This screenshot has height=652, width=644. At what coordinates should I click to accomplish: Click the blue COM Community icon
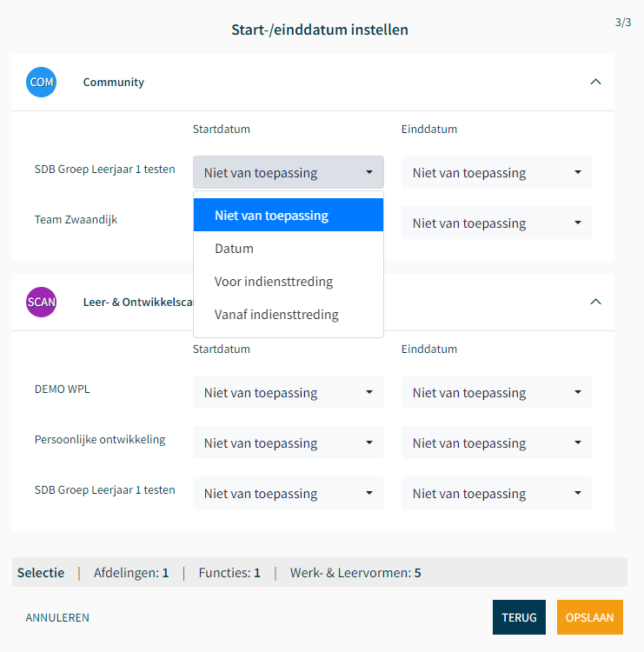pyautogui.click(x=41, y=82)
